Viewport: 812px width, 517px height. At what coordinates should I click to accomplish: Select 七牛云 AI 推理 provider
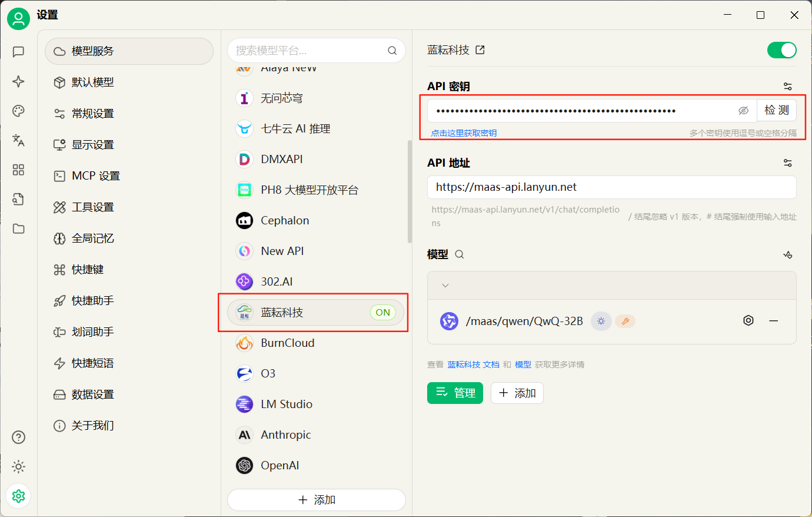[x=317, y=129]
